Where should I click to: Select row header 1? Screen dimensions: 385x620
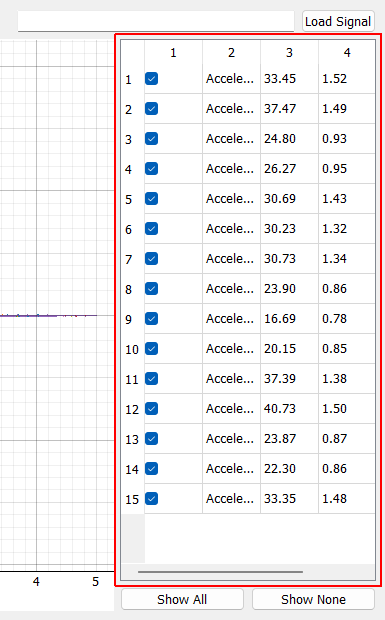[x=133, y=79]
